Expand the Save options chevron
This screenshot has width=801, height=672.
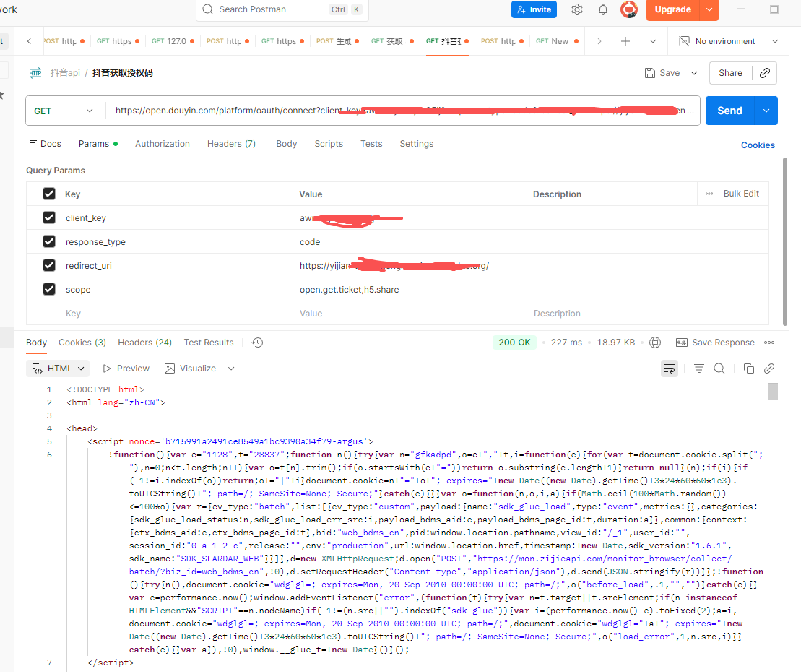[694, 72]
